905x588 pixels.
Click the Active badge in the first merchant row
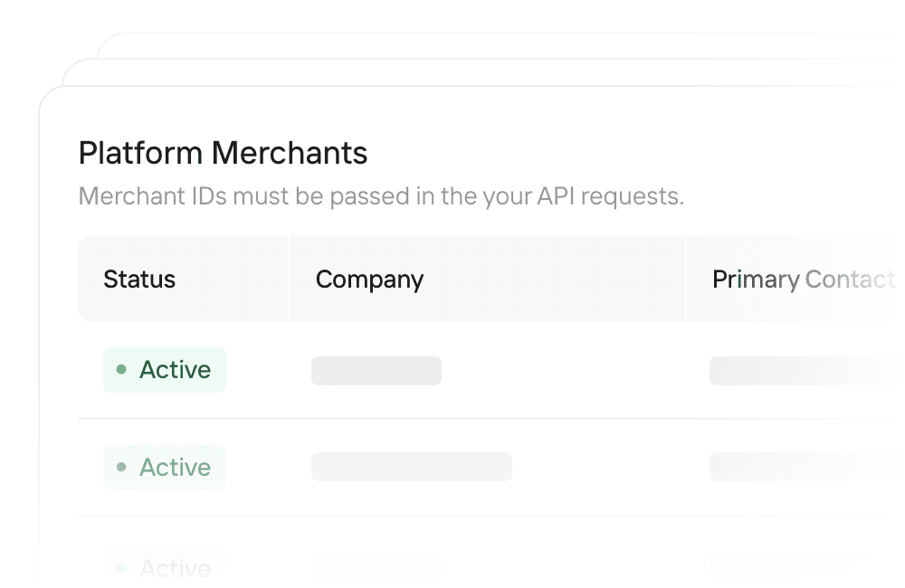165,370
